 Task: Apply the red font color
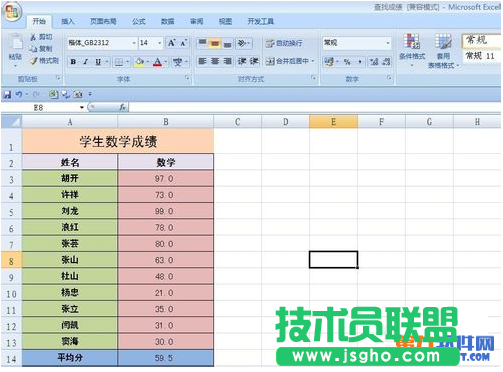click(x=157, y=62)
